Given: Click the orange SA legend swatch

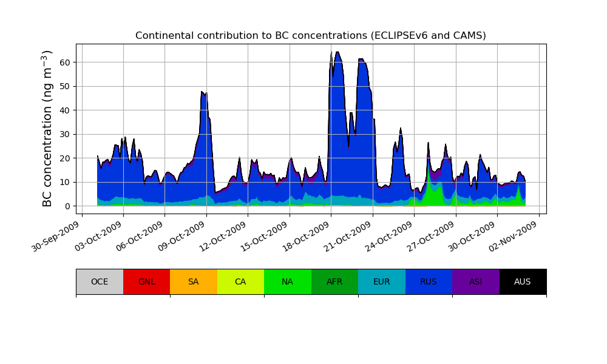Looking at the screenshot, I should 193,281.
